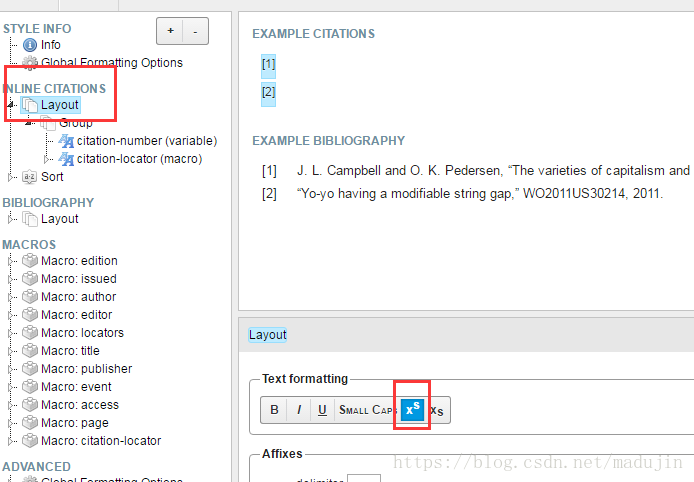Click the delimiter input field
The image size is (694, 482).
pyautogui.click(x=364, y=478)
